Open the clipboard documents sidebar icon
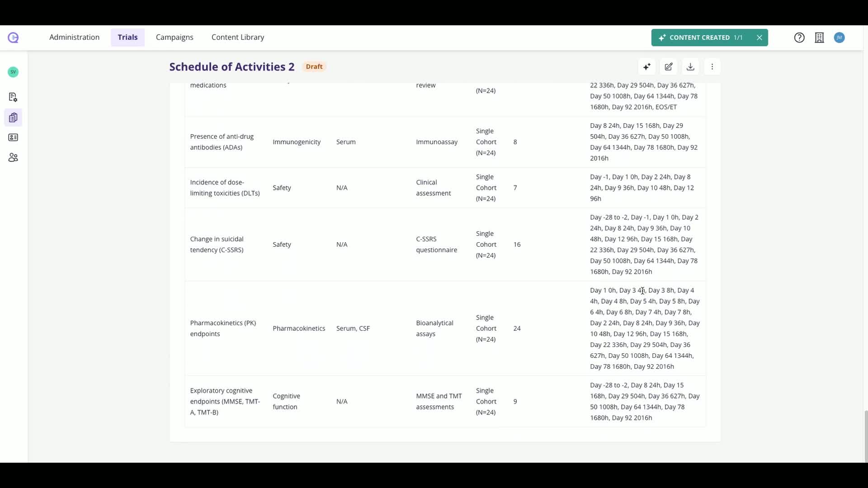Image resolution: width=868 pixels, height=488 pixels. 13,117
